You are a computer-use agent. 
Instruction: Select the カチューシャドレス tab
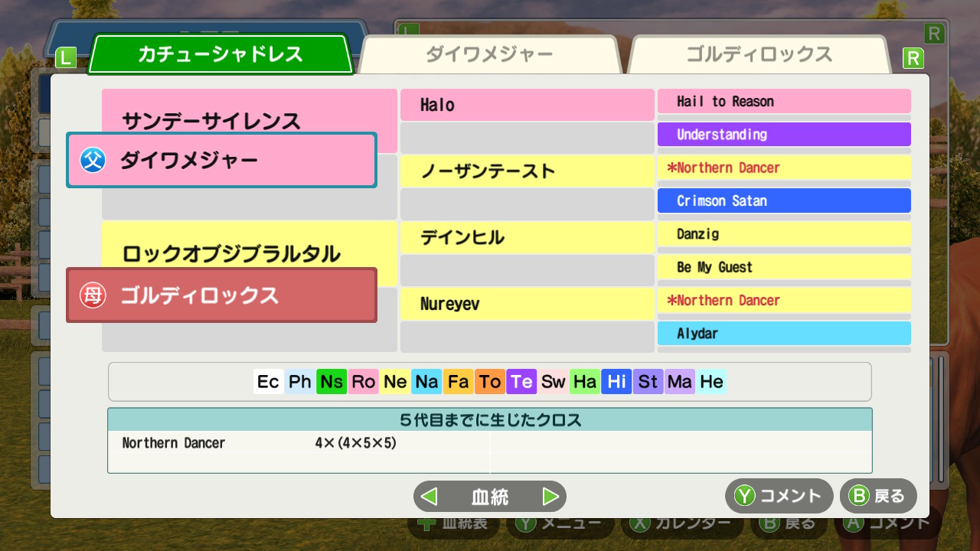point(220,54)
